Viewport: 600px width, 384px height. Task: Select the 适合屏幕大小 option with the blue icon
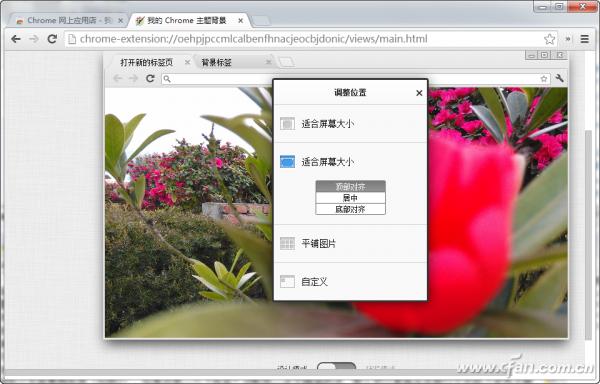click(x=350, y=162)
